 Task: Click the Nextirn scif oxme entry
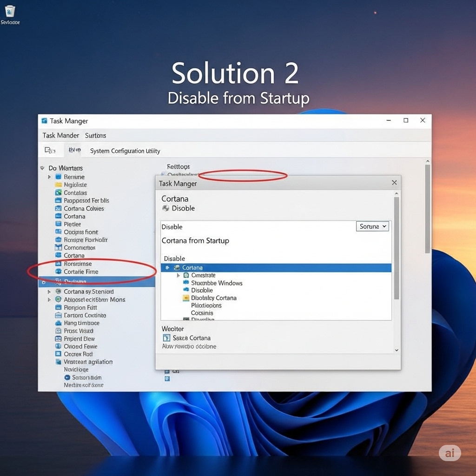(x=84, y=385)
